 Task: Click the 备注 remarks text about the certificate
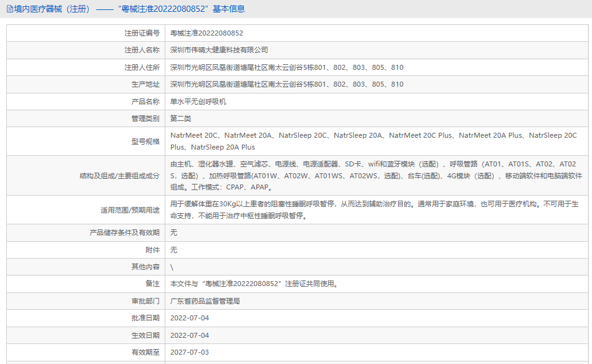255,284
